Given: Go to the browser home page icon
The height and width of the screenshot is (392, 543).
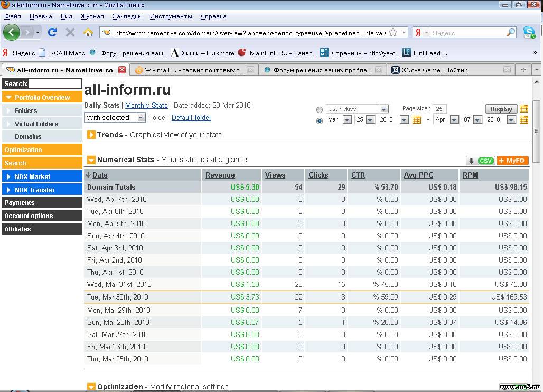Looking at the screenshot, I should pyautogui.click(x=88, y=33).
